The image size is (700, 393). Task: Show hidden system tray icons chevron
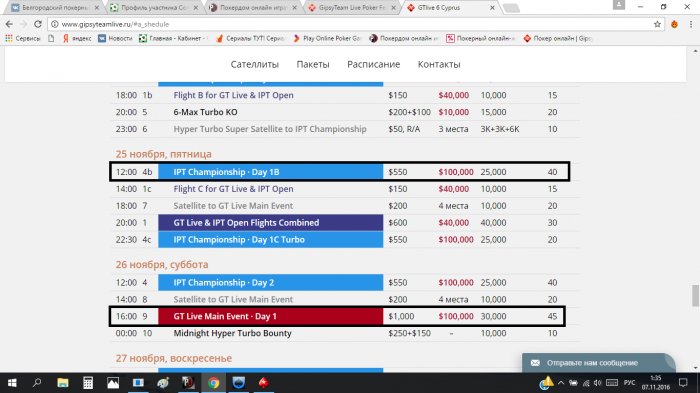click(561, 383)
